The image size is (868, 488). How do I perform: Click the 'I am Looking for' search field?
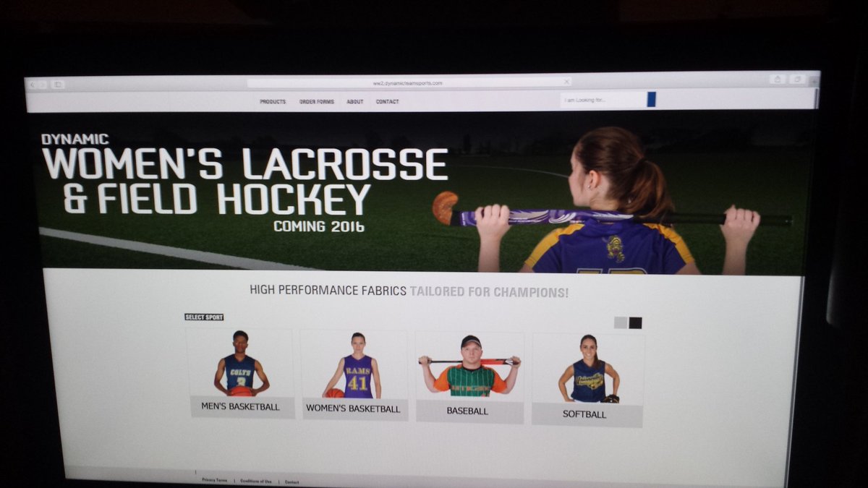[x=603, y=100]
